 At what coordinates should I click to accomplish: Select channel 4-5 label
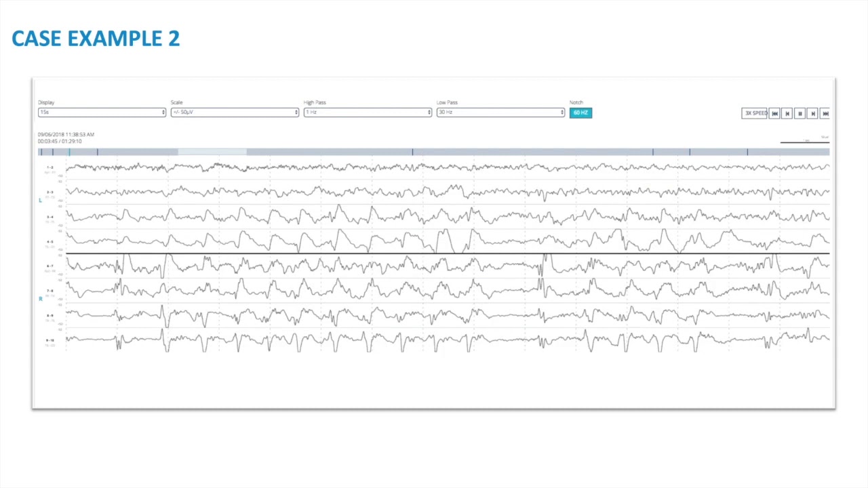(50, 243)
